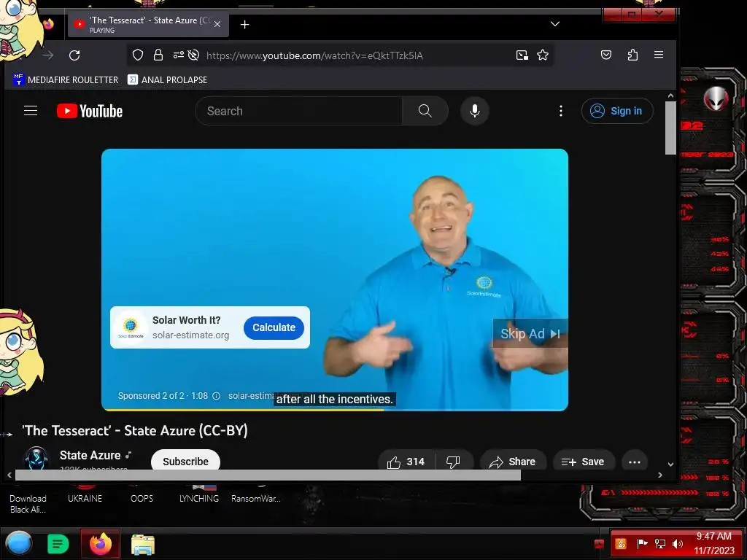Search with your voice microphone button
The image size is (747, 560).
pos(474,111)
